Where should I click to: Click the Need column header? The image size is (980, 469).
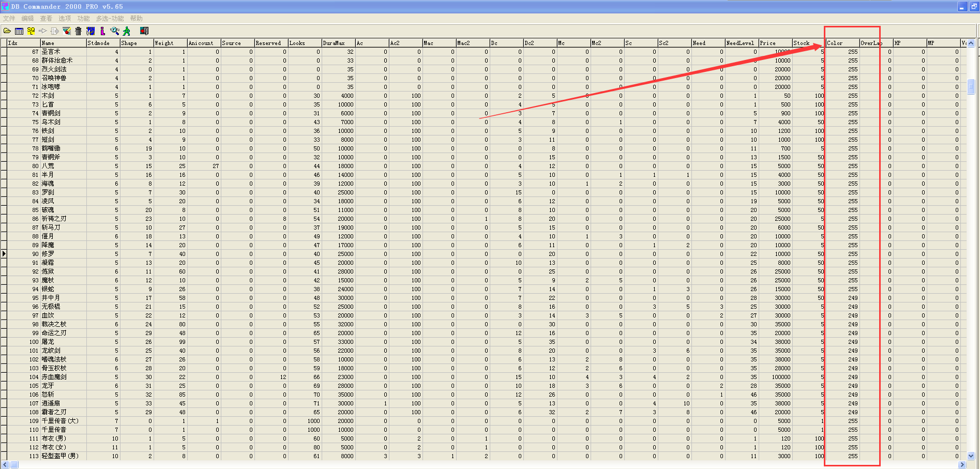tap(708, 43)
